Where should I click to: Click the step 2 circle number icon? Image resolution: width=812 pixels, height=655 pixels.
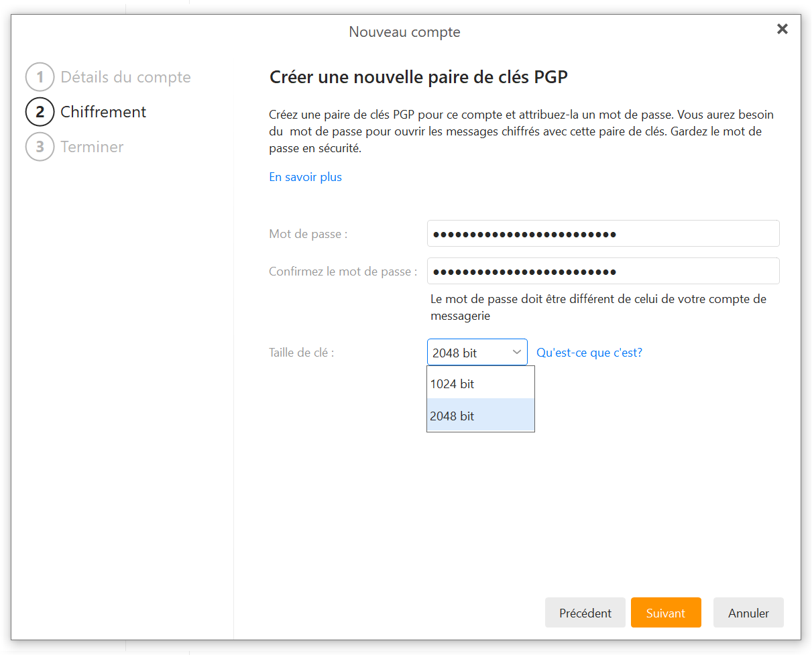[40, 112]
